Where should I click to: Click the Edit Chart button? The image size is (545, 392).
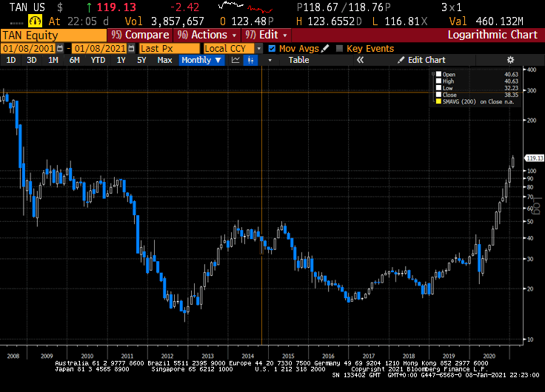tap(421, 60)
